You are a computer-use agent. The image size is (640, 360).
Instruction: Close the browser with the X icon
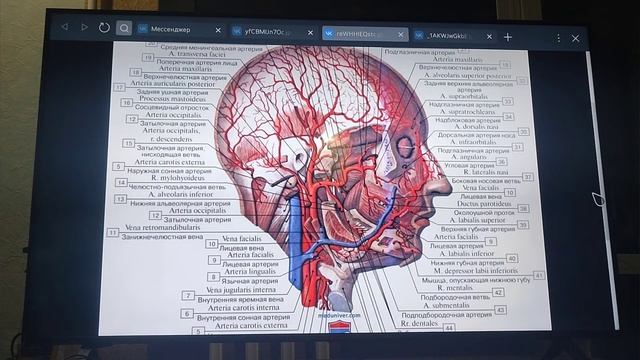point(576,39)
